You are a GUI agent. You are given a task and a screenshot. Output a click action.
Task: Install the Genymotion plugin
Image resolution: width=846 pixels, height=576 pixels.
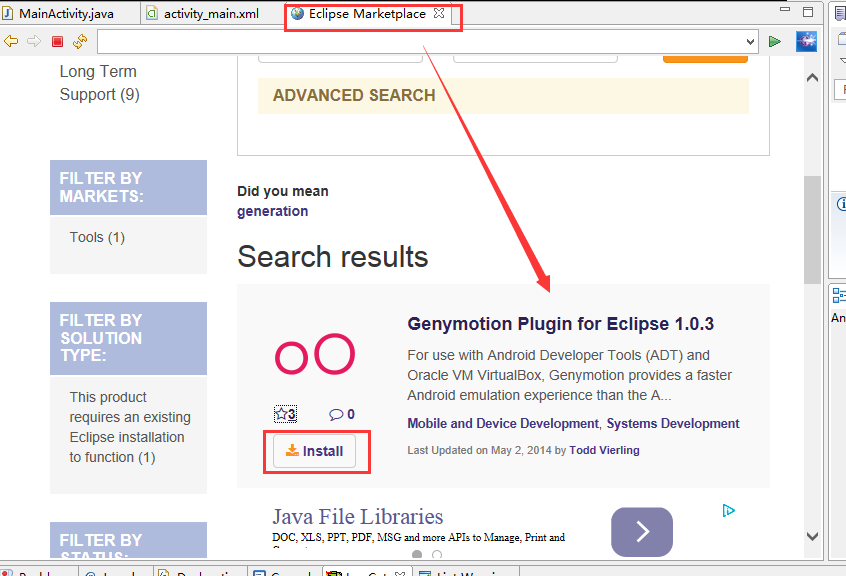tap(315, 451)
